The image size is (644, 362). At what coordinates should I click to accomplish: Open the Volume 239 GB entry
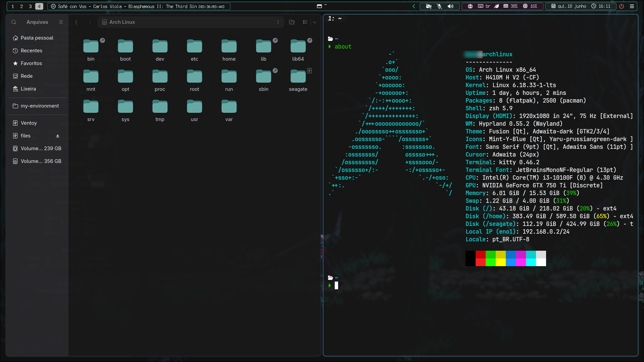point(38,148)
